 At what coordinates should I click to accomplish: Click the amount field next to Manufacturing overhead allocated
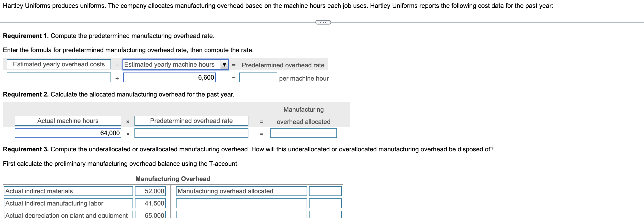[x=325, y=191]
